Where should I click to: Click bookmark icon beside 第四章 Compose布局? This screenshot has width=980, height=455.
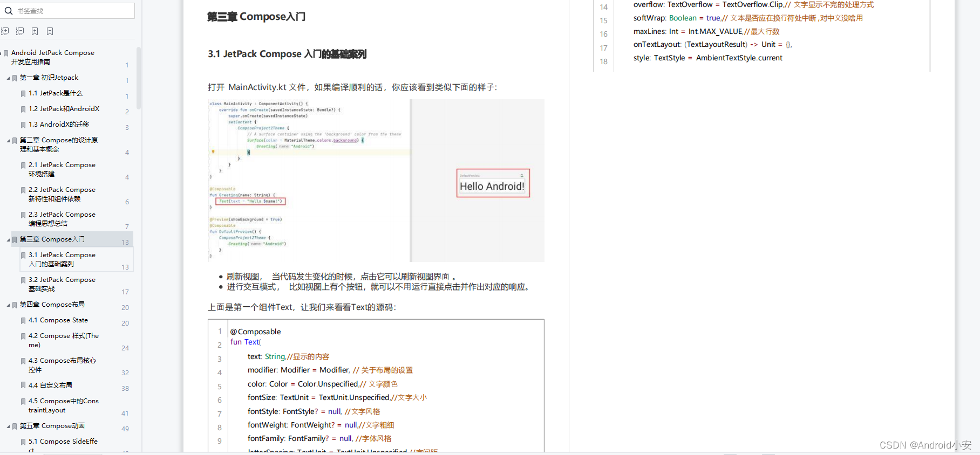point(15,305)
